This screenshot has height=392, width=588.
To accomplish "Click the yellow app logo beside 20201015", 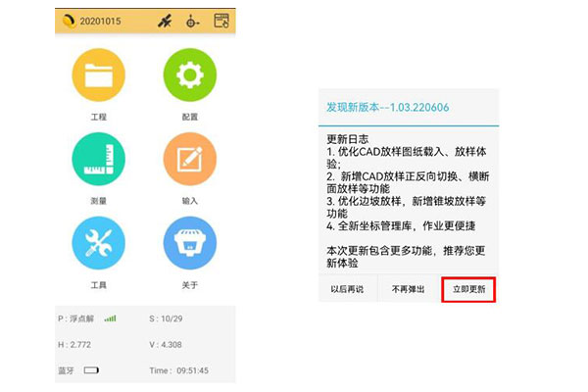I will click(x=68, y=20).
